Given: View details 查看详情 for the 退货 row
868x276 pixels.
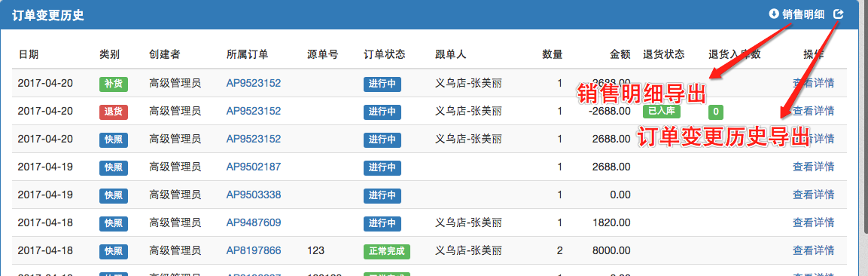Looking at the screenshot, I should (x=813, y=112).
